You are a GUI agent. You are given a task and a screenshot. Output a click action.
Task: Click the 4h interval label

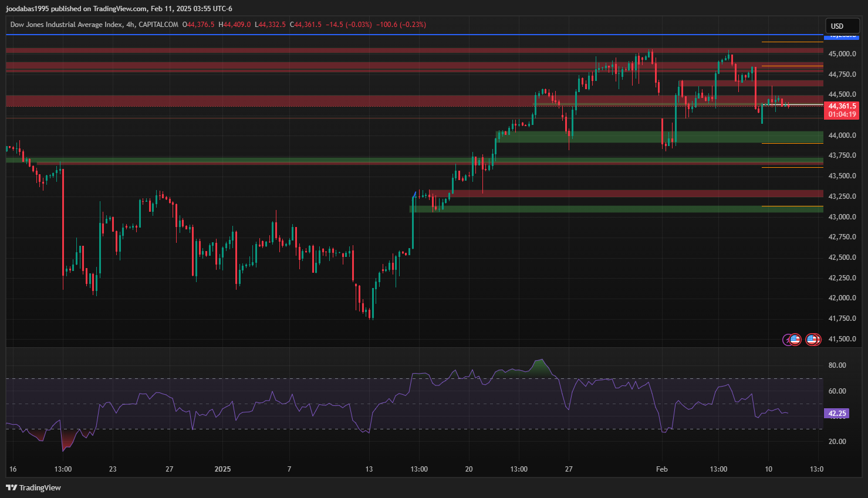click(x=130, y=25)
